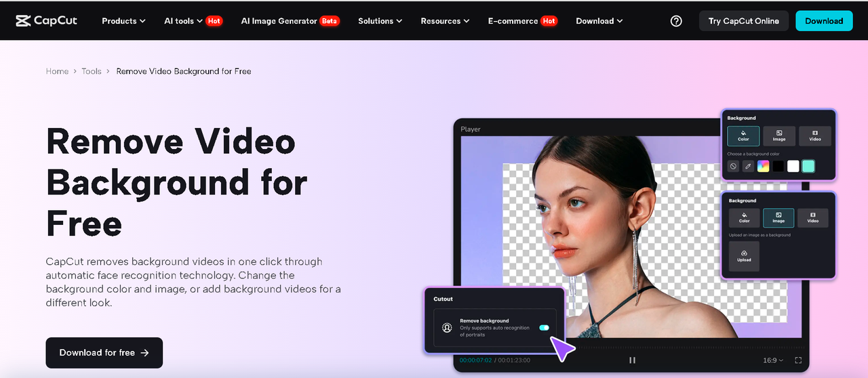
Task: Click the no-color background icon
Action: click(x=733, y=166)
